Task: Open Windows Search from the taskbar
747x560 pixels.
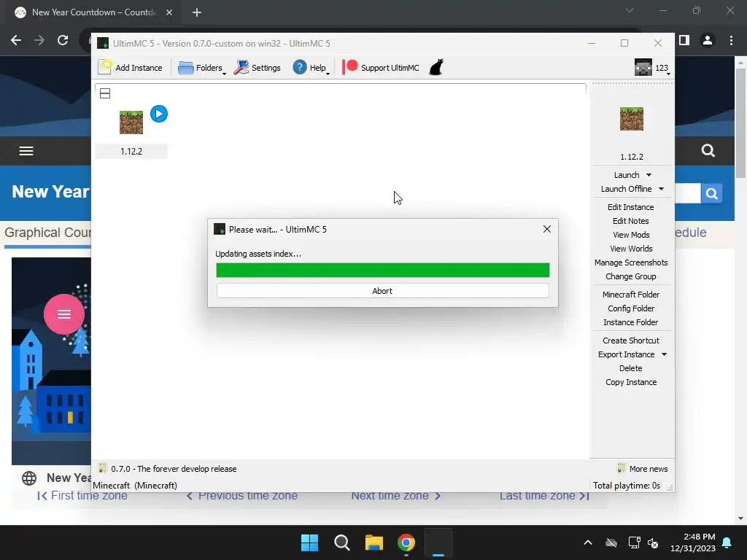Action: 341,542
